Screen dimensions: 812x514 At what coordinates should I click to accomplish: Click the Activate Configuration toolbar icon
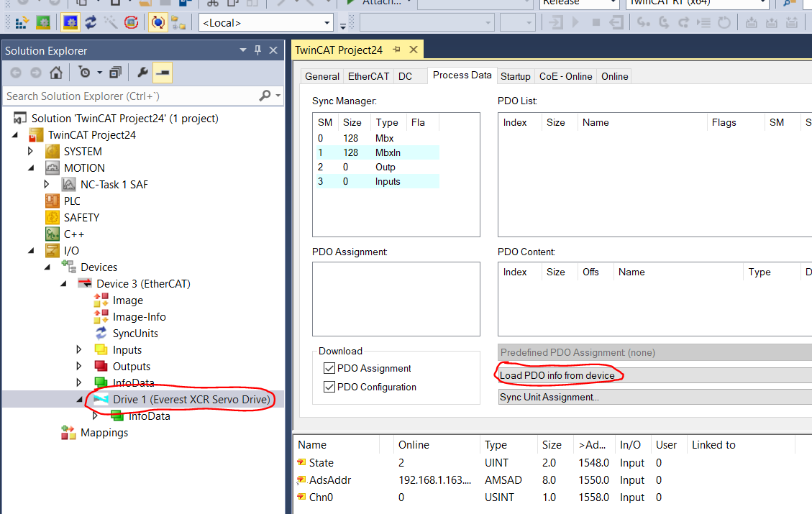22,23
